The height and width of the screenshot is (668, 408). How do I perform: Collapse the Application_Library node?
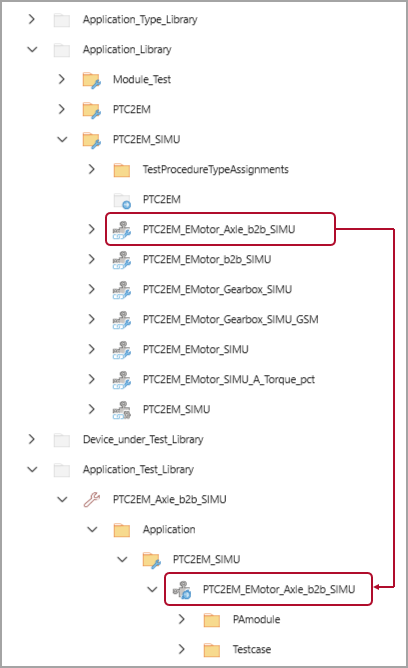pyautogui.click(x=32, y=49)
